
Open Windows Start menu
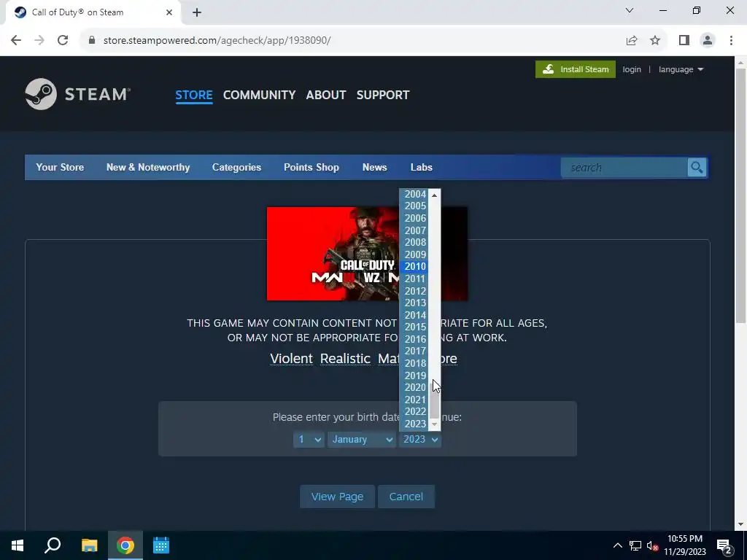(x=18, y=545)
